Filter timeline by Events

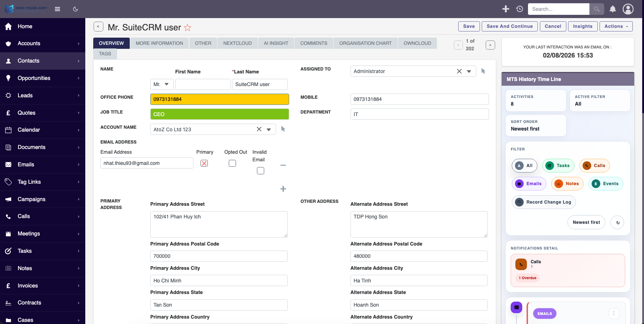point(606,184)
